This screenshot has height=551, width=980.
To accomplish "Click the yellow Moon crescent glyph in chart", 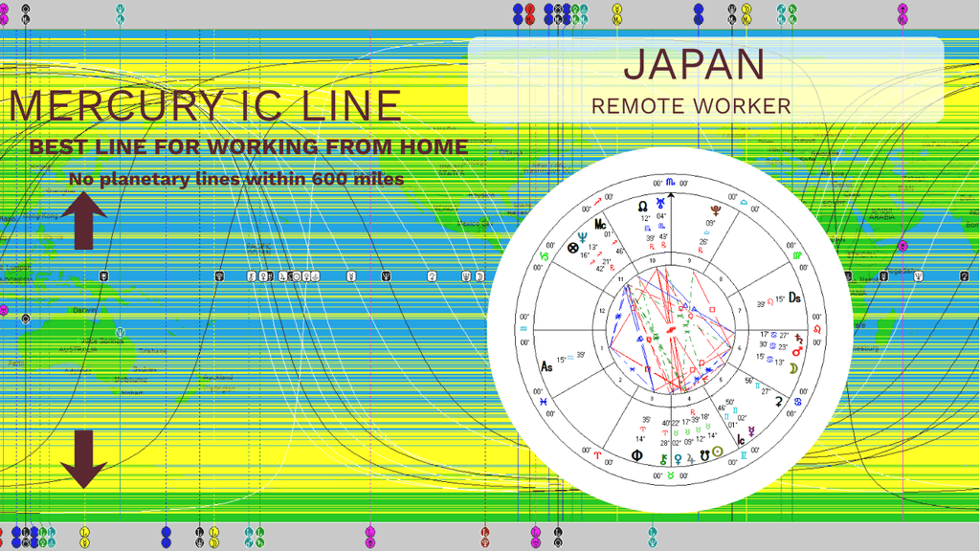I will [793, 368].
